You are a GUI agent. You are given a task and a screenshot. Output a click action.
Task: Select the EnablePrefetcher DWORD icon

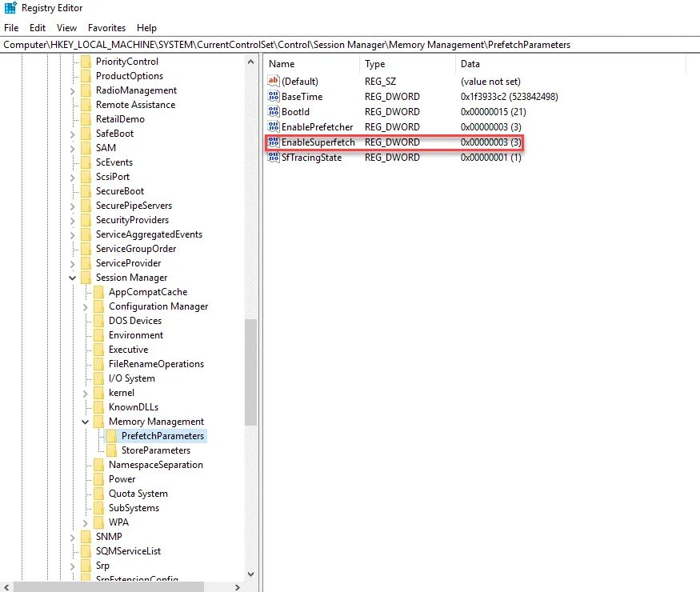(x=274, y=126)
